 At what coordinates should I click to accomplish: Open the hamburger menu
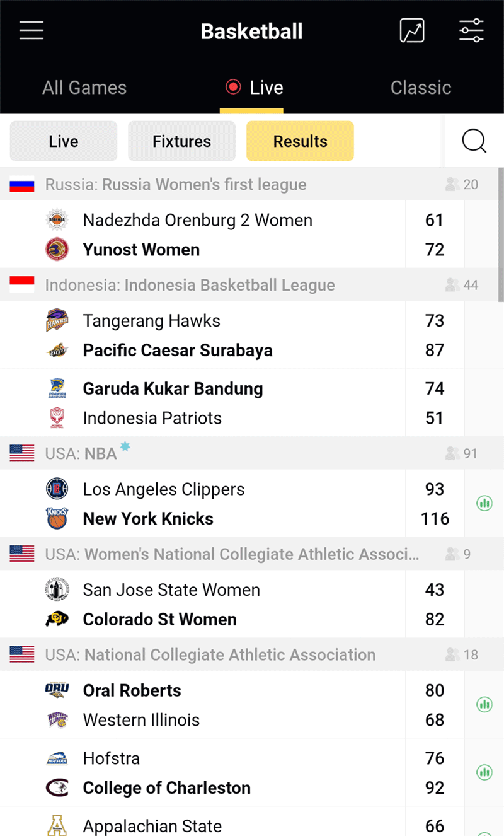pyautogui.click(x=31, y=31)
